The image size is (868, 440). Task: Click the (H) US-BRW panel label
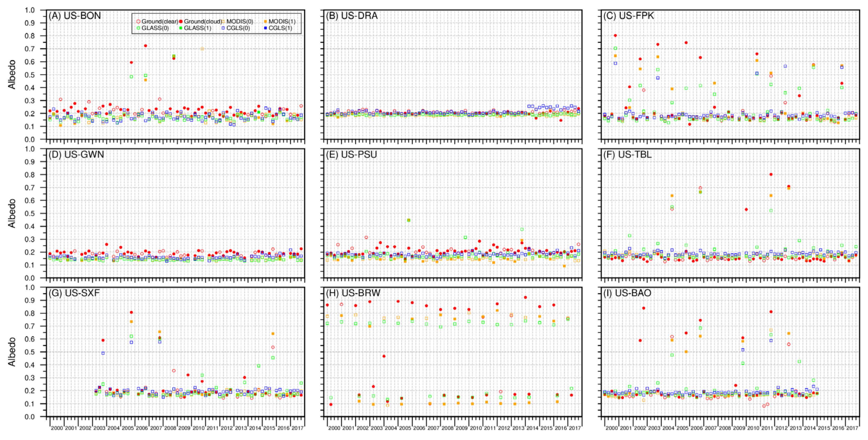pyautogui.click(x=353, y=293)
